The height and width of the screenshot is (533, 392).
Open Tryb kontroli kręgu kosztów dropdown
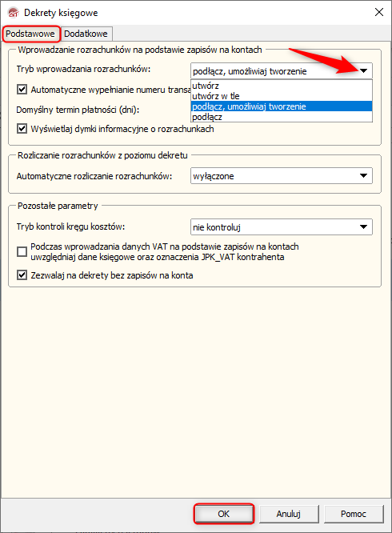(282, 227)
